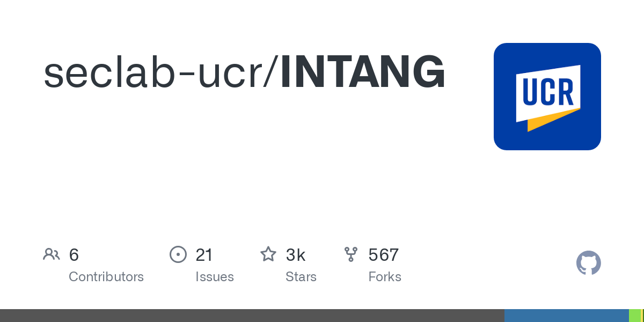Click the 3k star count

coord(296,255)
